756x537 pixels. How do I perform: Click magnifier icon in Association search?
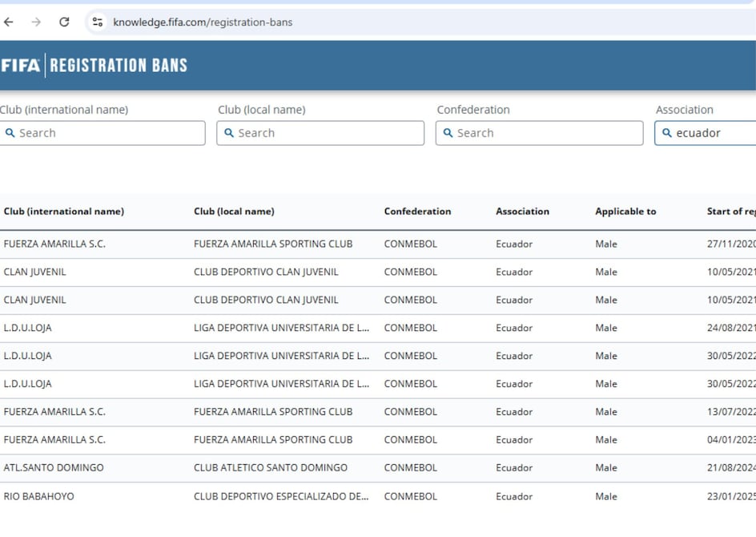pos(666,133)
